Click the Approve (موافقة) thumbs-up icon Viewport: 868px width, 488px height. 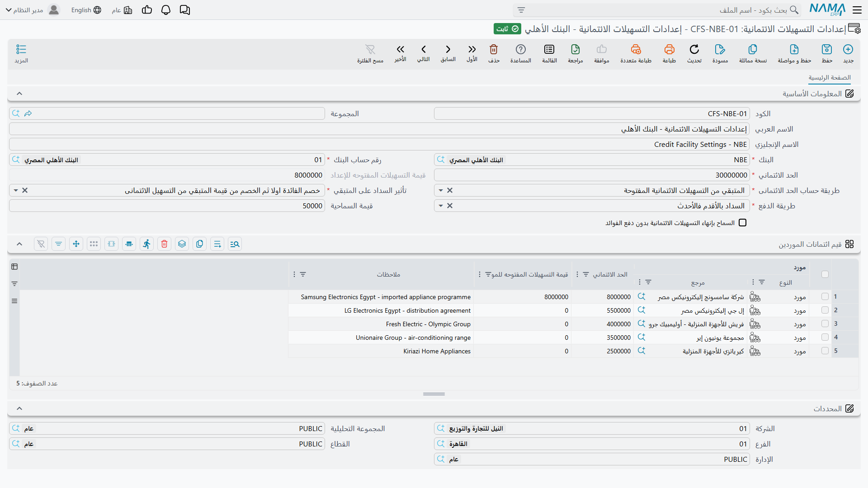click(602, 53)
